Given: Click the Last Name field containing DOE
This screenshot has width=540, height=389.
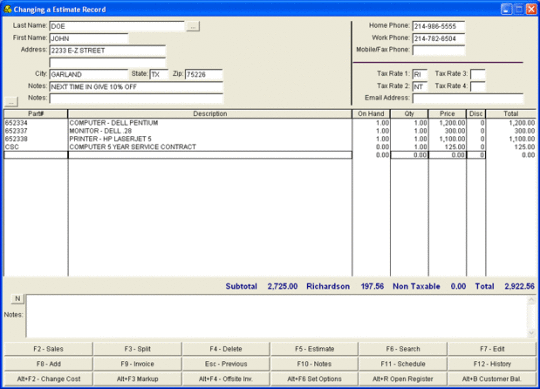Looking at the screenshot, I should coord(117,27).
